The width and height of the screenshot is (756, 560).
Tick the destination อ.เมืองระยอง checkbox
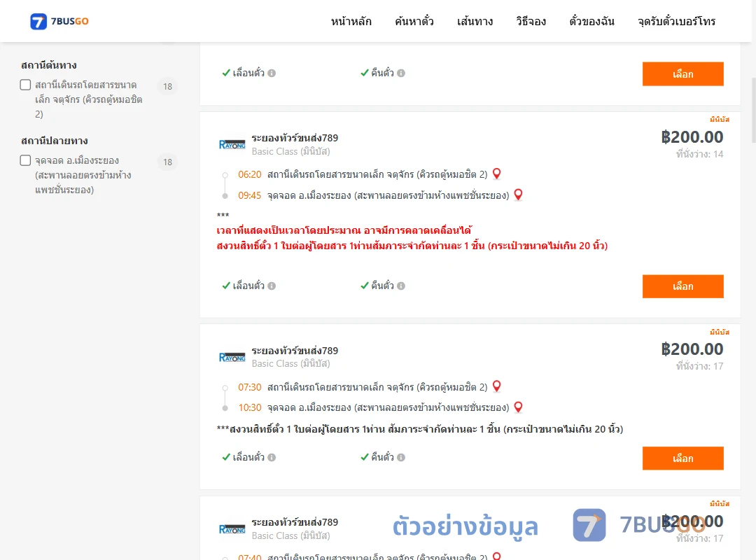click(x=26, y=160)
